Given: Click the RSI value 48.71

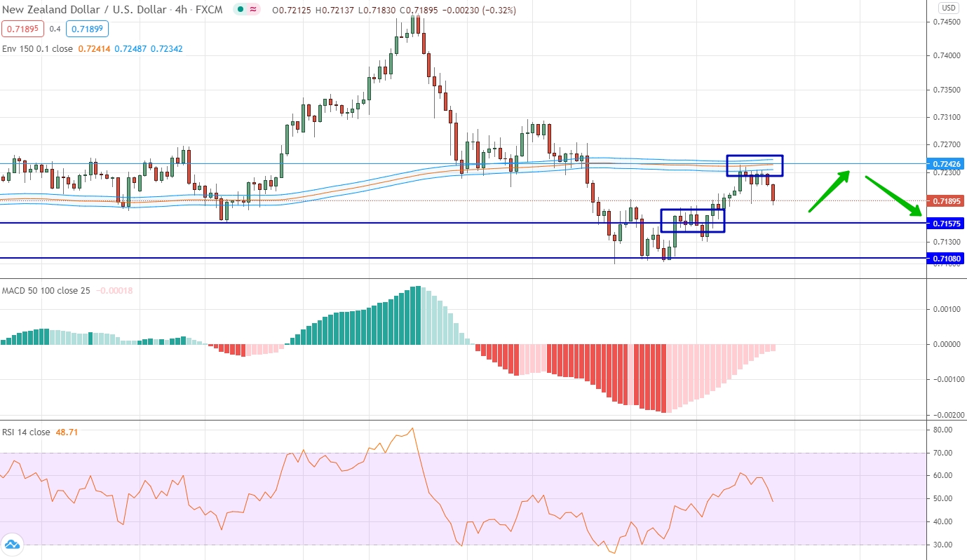Looking at the screenshot, I should point(67,432).
